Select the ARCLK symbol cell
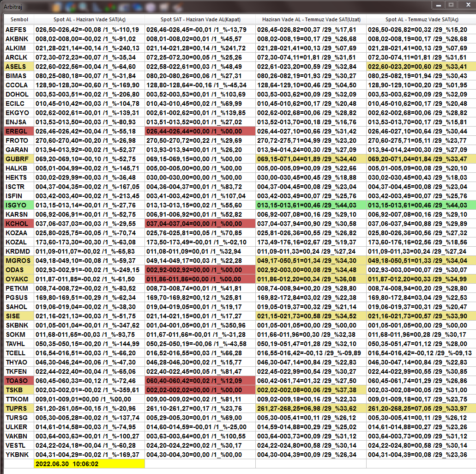The height and width of the screenshot is (474, 476). click(19, 57)
